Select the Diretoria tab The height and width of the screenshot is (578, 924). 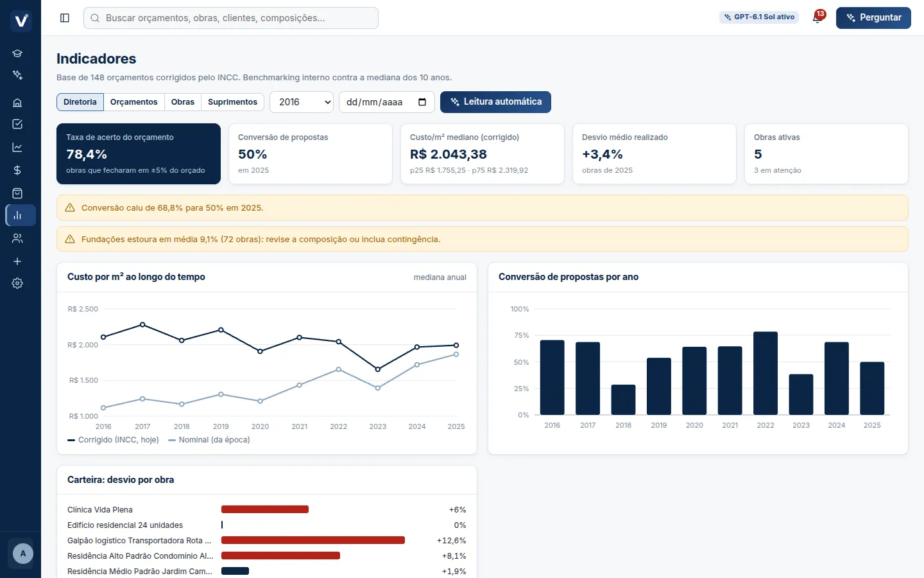point(80,102)
